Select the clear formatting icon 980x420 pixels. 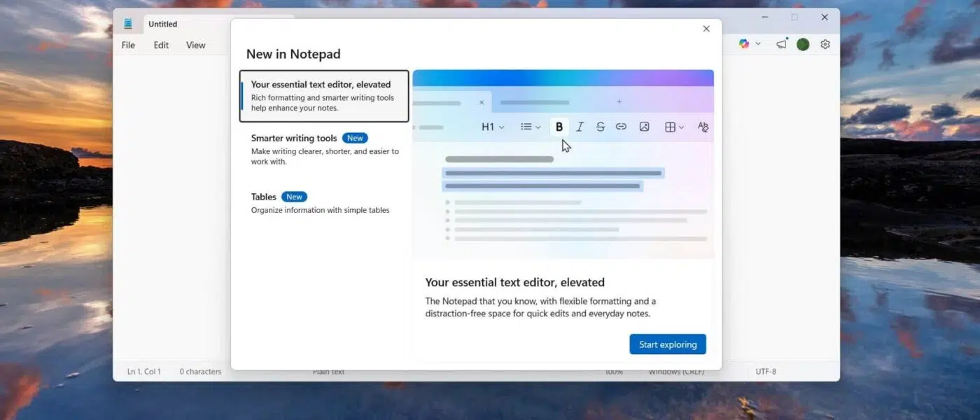(702, 127)
